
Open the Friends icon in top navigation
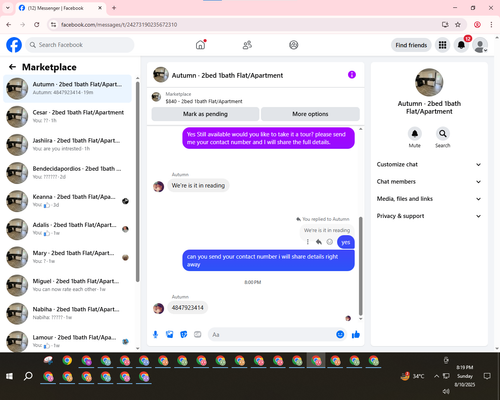pyautogui.click(x=247, y=45)
